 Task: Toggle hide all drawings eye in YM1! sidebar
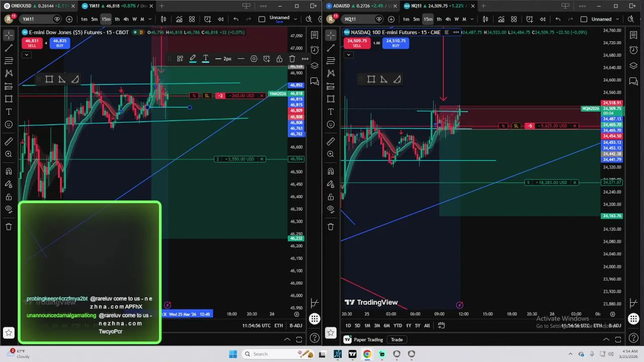click(9, 209)
